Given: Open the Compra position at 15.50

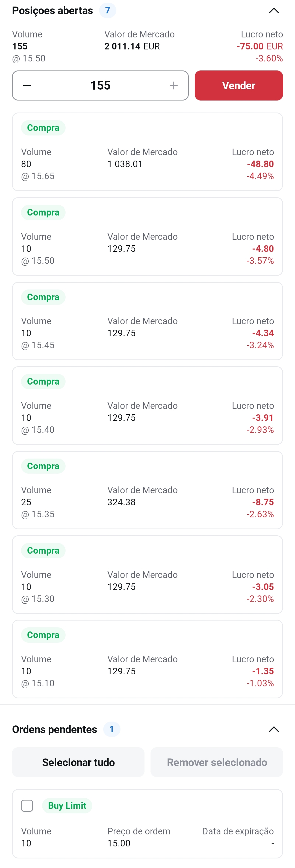Looking at the screenshot, I should point(147,237).
